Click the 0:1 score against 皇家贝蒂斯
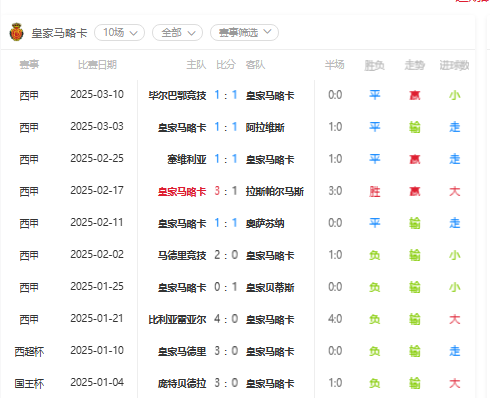 [226, 287]
